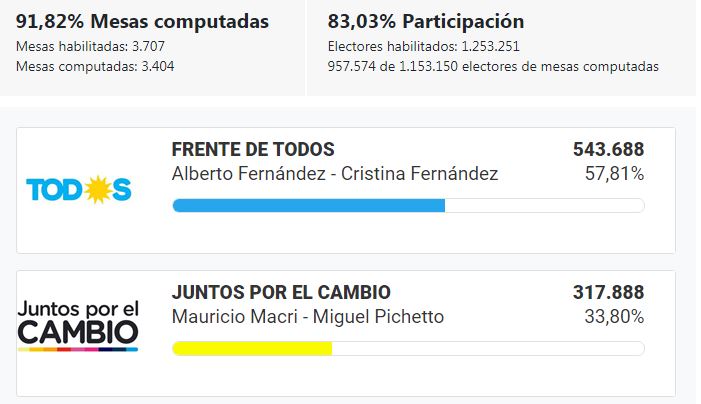Click Mesas computadas: 3.404 text
Image resolution: width=701 pixels, height=404 pixels.
tap(95, 67)
